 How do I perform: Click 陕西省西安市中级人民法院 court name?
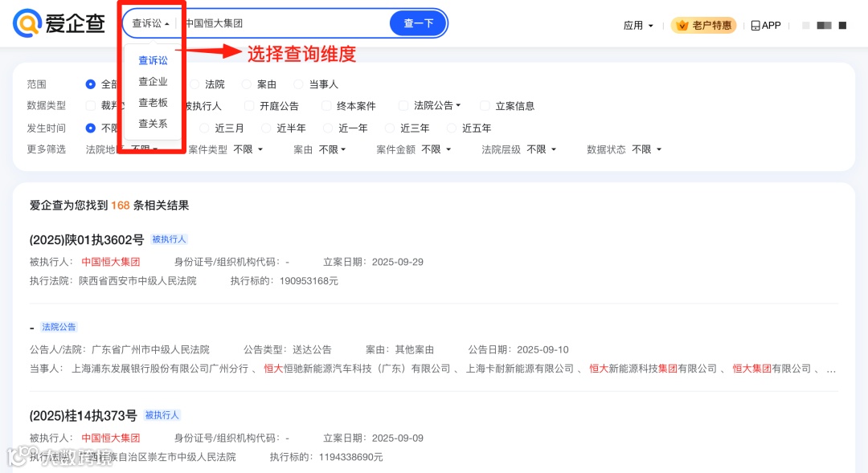tap(138, 280)
